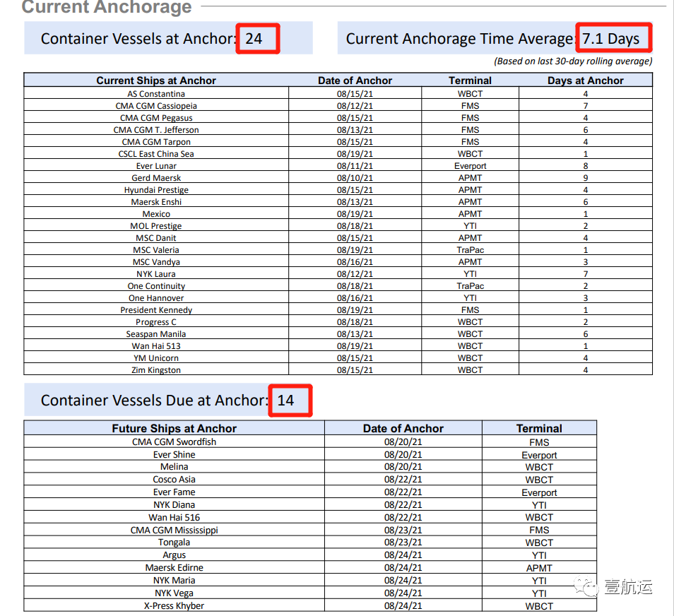This screenshot has width=674, height=616.
Task: Click 'Current Ships at Anchor' column header
Action: [156, 81]
